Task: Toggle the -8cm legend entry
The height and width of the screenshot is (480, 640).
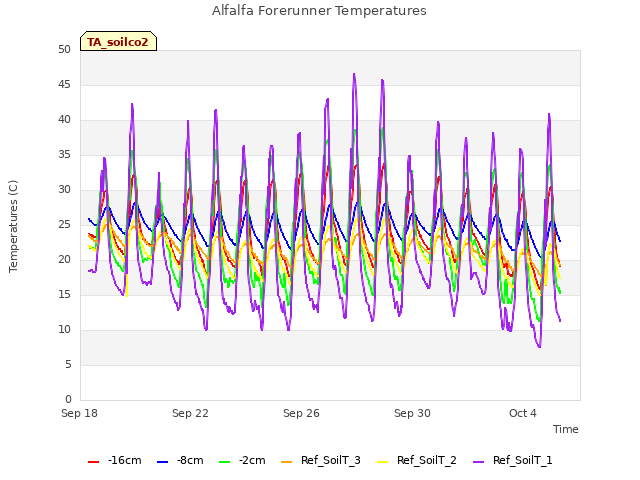Action: (x=180, y=461)
